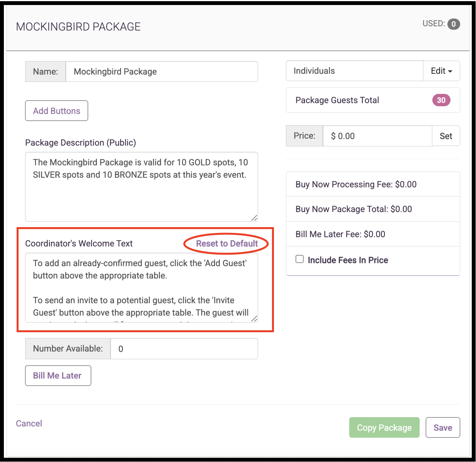This screenshot has width=476, height=462.
Task: Click the Package Description resize handle
Action: click(254, 218)
